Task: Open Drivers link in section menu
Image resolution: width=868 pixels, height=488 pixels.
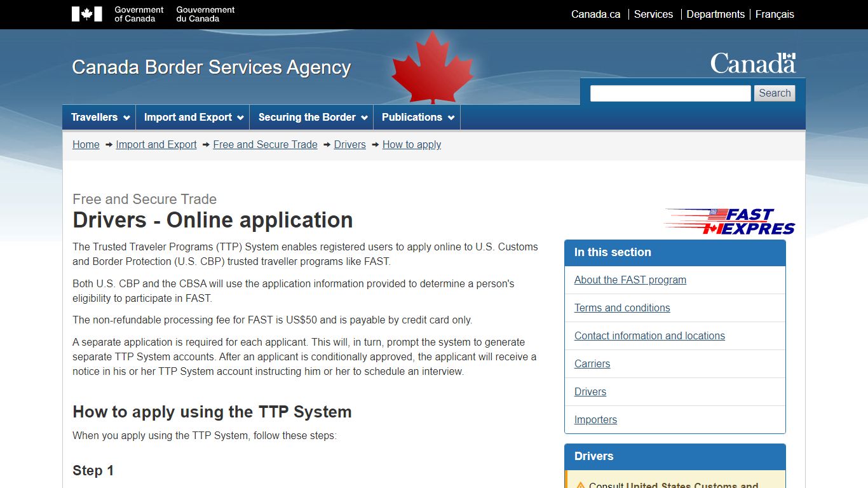Action: (590, 392)
